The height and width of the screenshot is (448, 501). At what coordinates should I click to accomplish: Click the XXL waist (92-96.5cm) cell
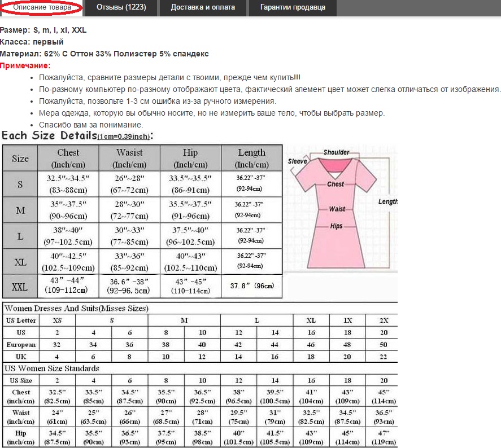pos(128,287)
